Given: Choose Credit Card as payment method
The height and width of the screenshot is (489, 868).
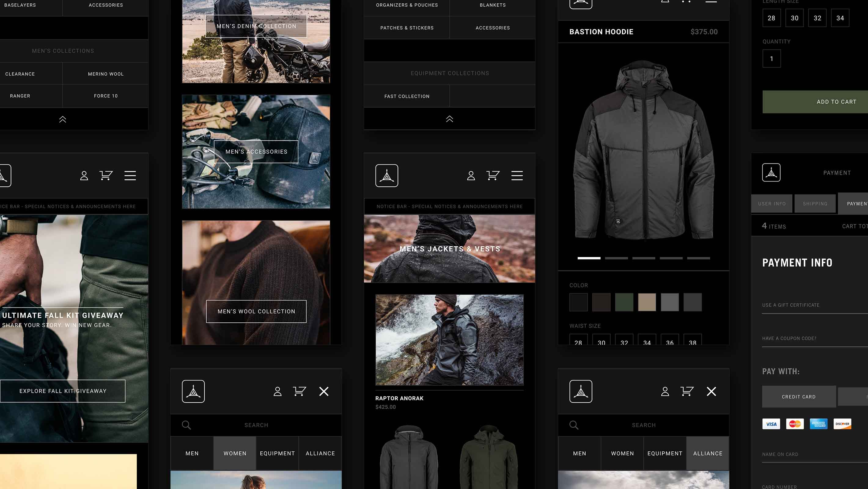Looking at the screenshot, I should click(x=798, y=396).
